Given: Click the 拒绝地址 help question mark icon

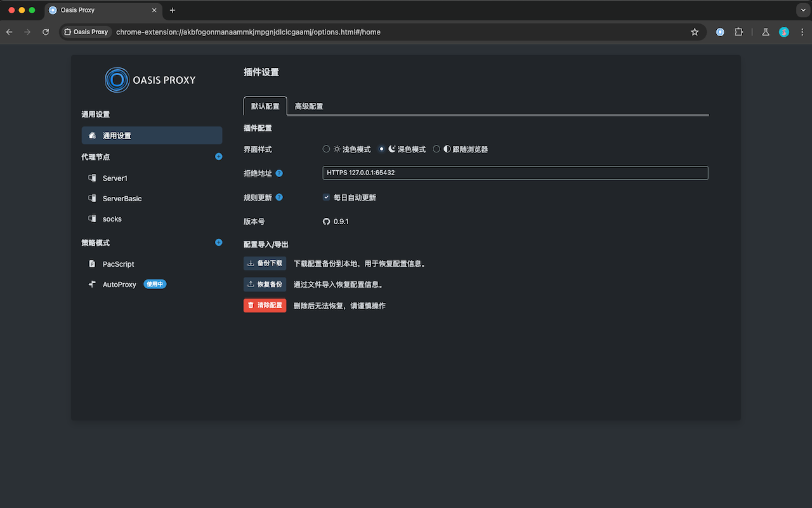Looking at the screenshot, I should 279,173.
